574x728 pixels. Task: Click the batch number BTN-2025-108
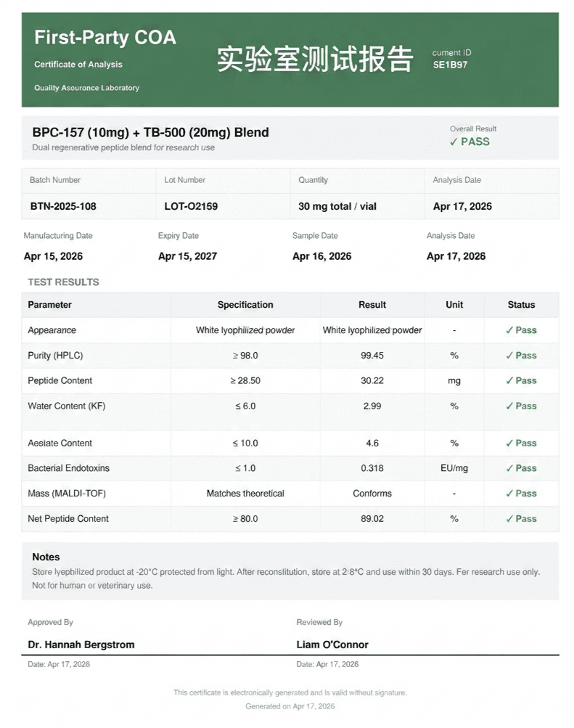63,207
